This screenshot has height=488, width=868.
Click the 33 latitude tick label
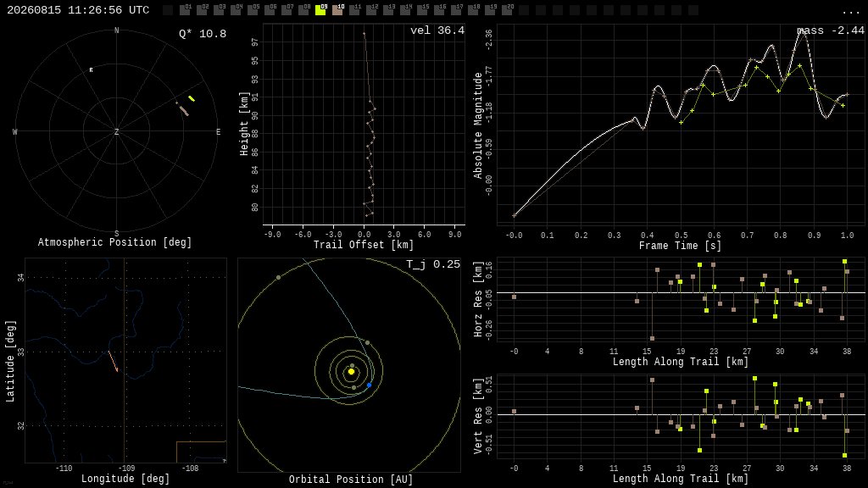point(21,352)
